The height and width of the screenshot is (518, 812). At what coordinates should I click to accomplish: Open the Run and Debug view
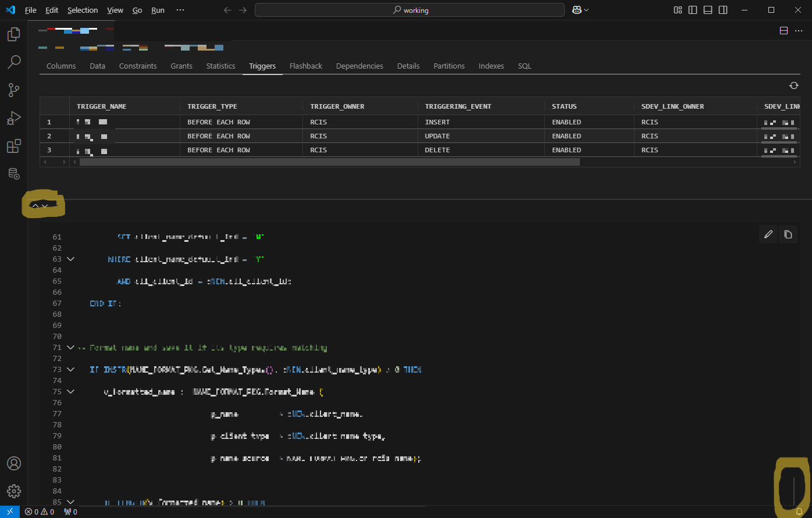[x=14, y=118]
